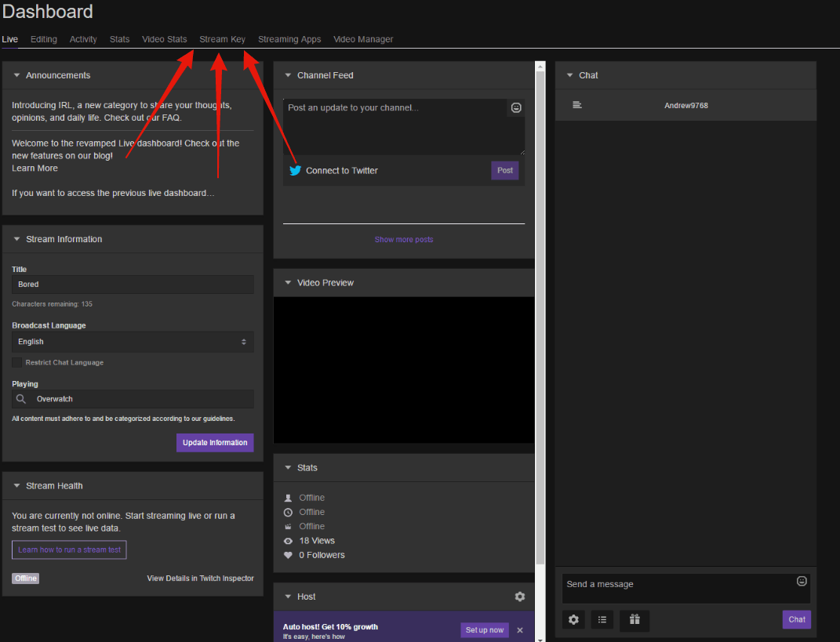Click the chat settings gear icon

[573, 619]
